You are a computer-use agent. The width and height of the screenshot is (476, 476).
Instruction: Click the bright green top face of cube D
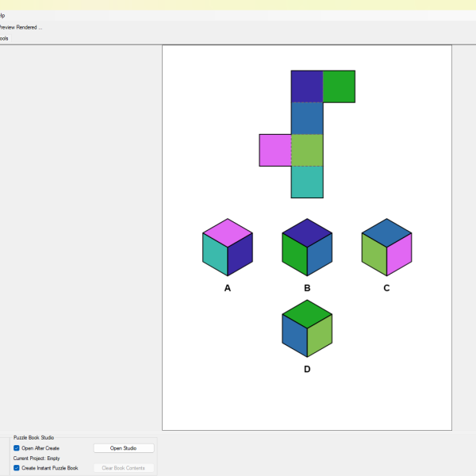point(307,314)
